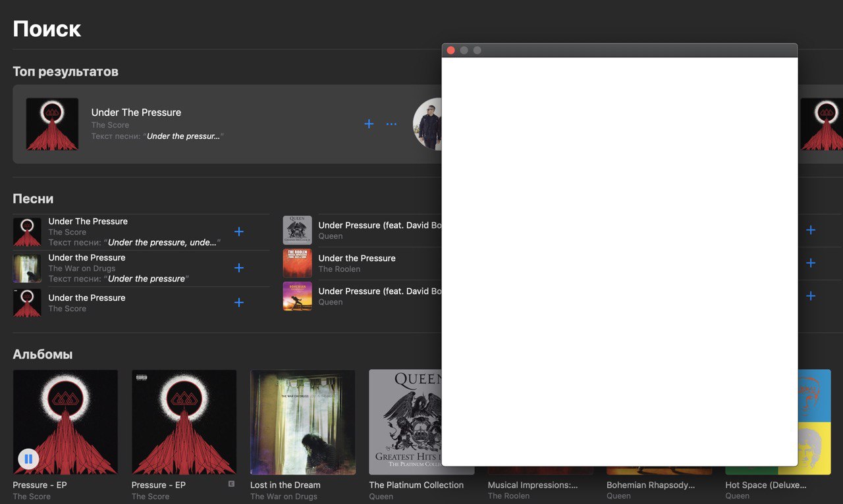
Task: Open artist The Roolen in songs list
Action: tap(339, 269)
